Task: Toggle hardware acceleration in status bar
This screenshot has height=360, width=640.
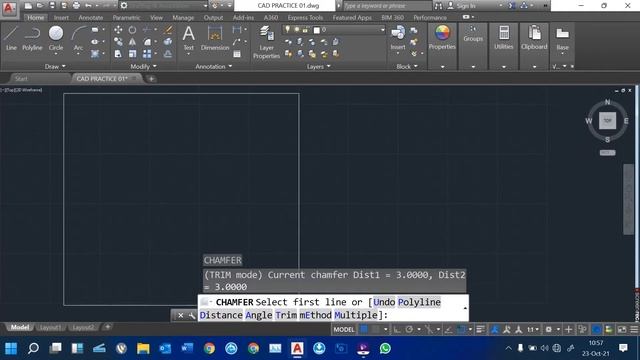Action: coord(596,329)
